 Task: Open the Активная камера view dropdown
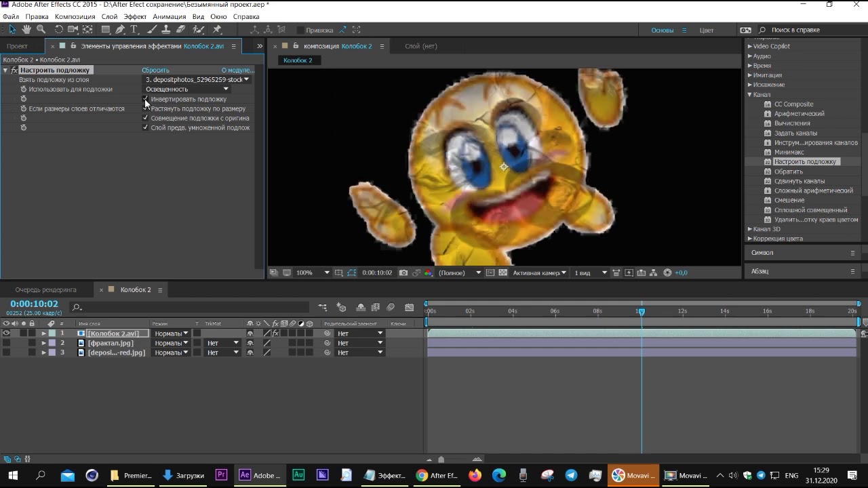(x=540, y=272)
